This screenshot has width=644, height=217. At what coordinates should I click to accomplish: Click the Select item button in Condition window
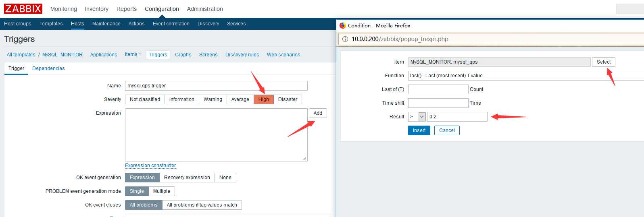point(603,62)
